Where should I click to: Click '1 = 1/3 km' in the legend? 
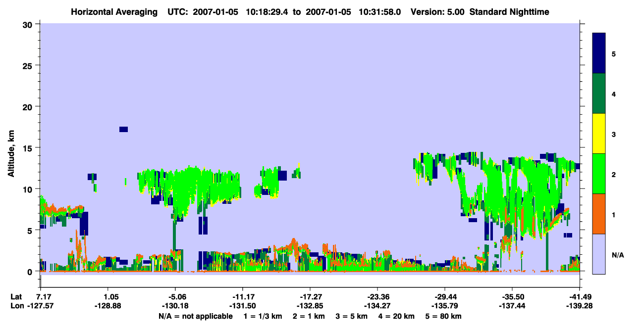[x=264, y=316]
